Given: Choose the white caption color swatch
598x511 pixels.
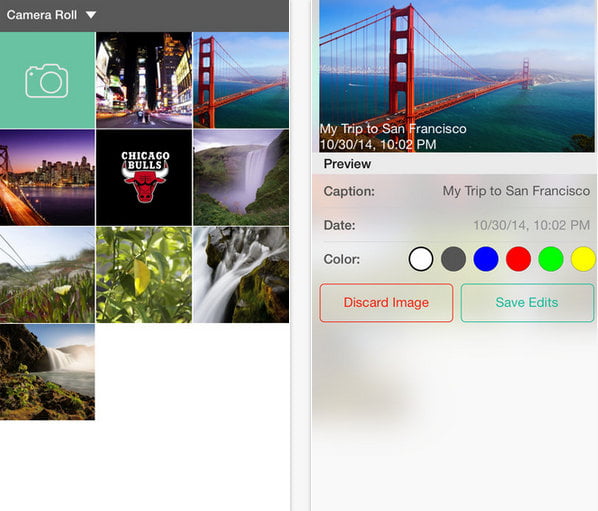Looking at the screenshot, I should [x=421, y=259].
